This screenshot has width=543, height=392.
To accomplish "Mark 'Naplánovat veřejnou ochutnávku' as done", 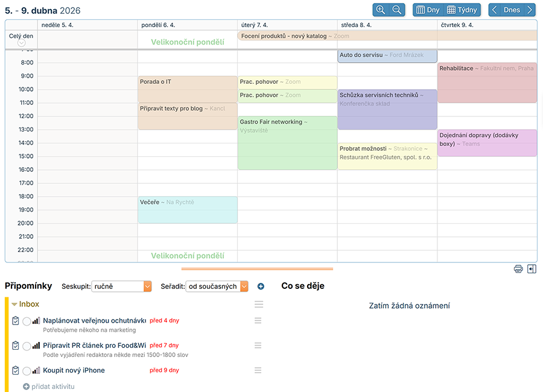I will click(27, 321).
